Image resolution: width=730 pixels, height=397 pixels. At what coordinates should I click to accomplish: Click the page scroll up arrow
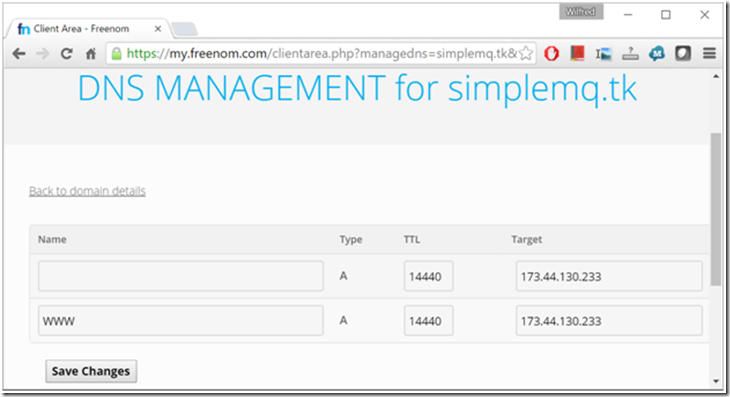point(716,76)
